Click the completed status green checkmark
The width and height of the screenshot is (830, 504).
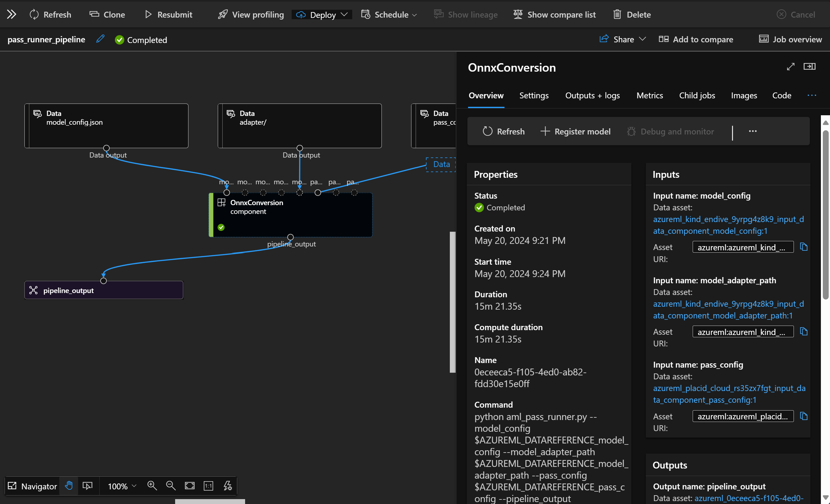tap(478, 207)
